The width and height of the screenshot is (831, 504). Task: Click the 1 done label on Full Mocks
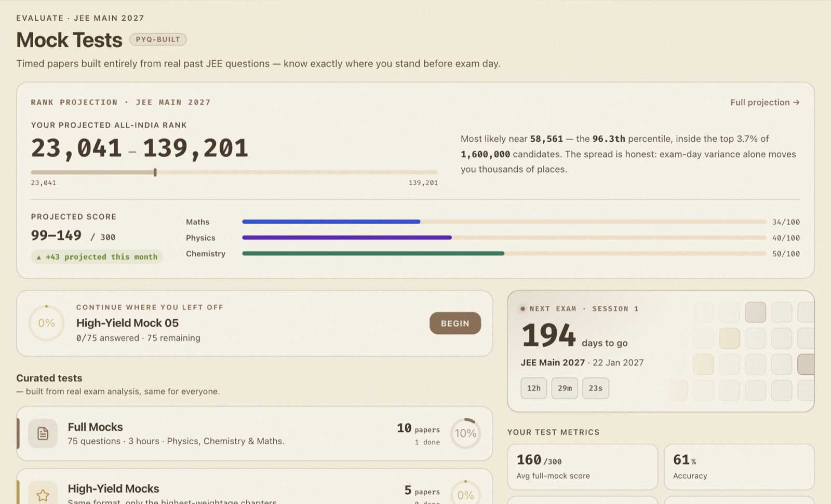click(427, 442)
